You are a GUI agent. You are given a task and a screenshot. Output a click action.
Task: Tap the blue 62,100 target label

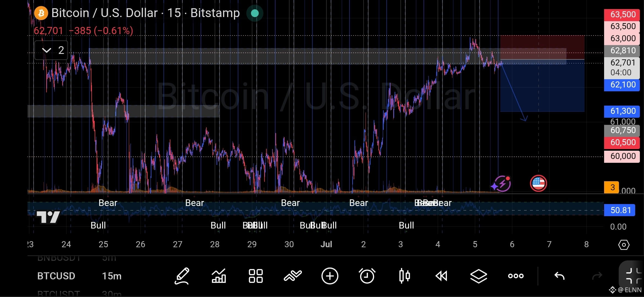622,85
